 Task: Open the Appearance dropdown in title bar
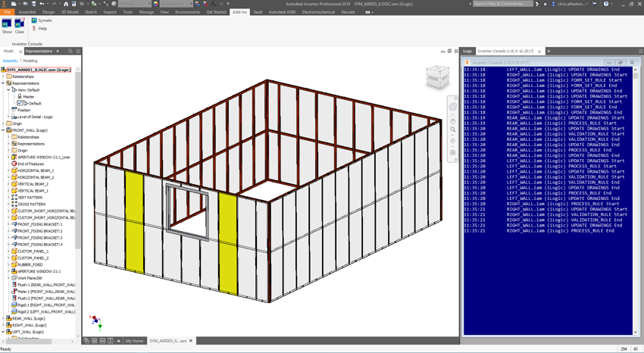(x=177, y=4)
